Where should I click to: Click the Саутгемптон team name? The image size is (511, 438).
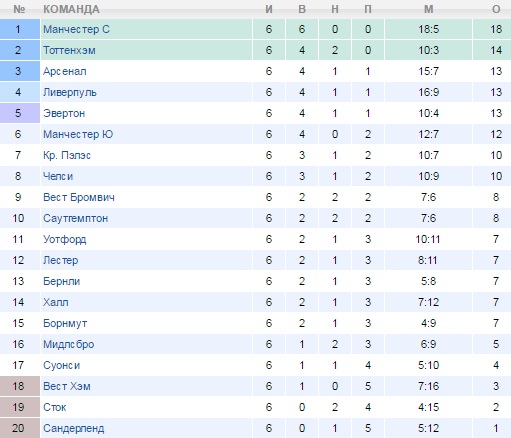pos(75,218)
